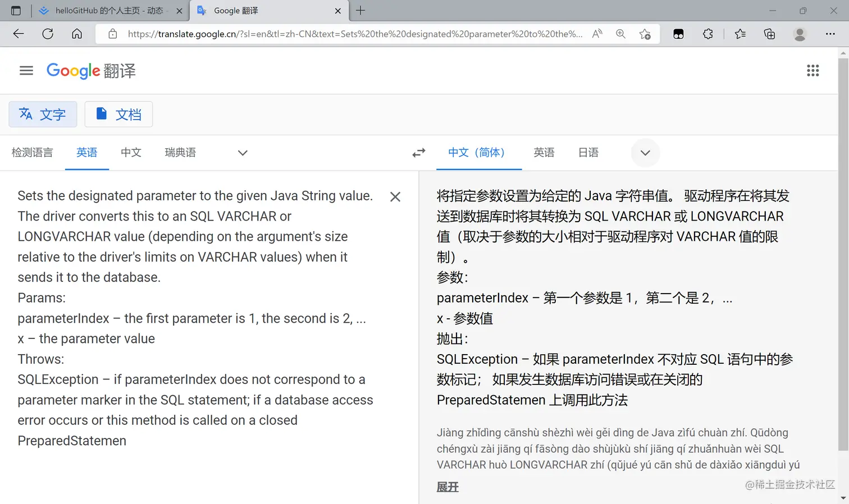This screenshot has height=504, width=849.
Task: Clear the source text
Action: coord(395,196)
